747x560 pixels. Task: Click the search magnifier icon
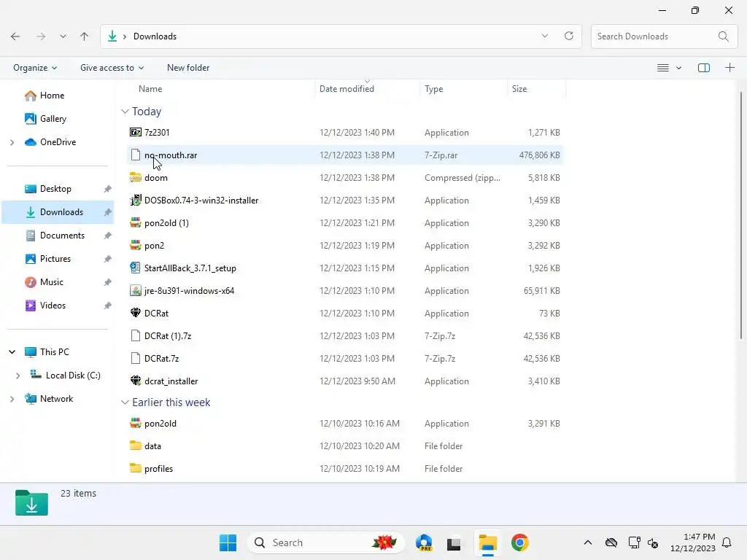click(723, 36)
